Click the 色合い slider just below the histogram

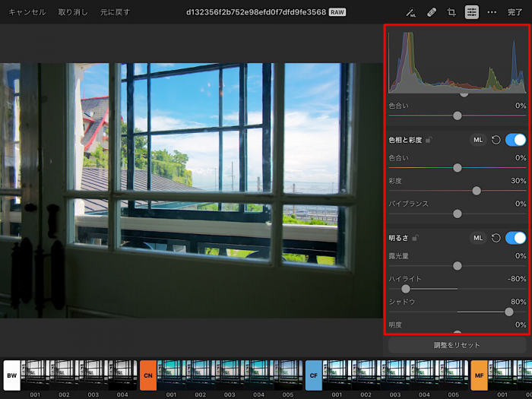click(458, 116)
